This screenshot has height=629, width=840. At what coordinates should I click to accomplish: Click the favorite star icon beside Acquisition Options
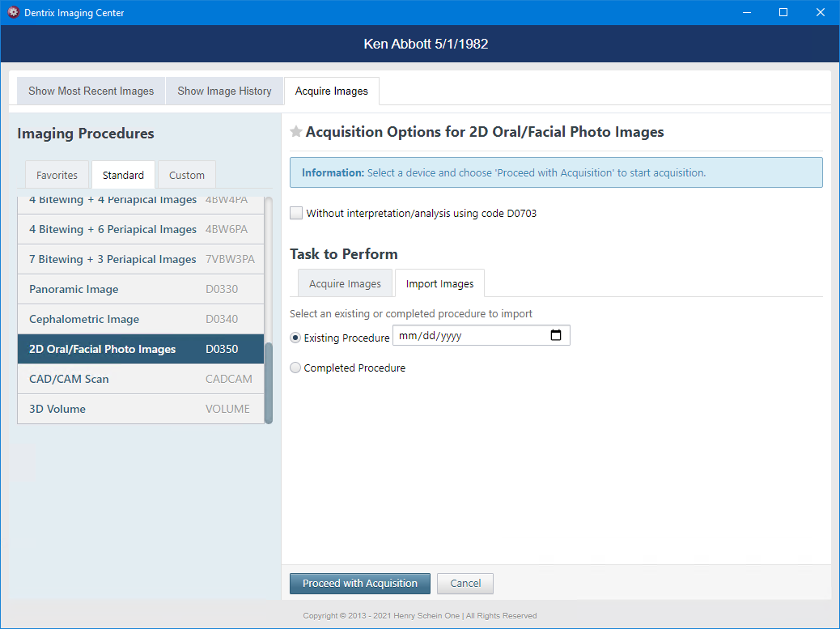point(296,132)
